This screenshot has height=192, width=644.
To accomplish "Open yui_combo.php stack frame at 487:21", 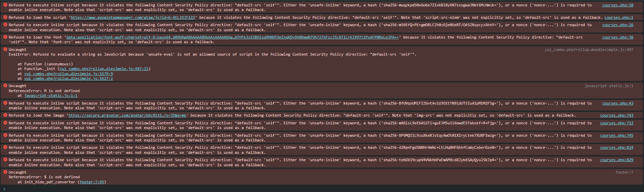I will [104, 69].
